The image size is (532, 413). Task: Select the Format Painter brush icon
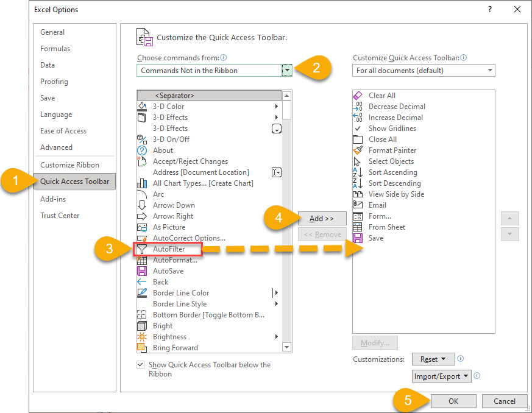coord(358,150)
